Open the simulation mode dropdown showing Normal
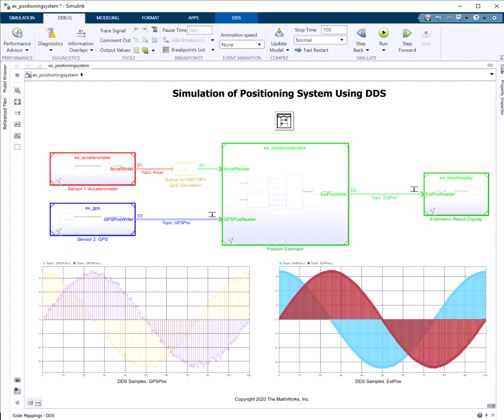This screenshot has width=504, height=420. point(320,40)
